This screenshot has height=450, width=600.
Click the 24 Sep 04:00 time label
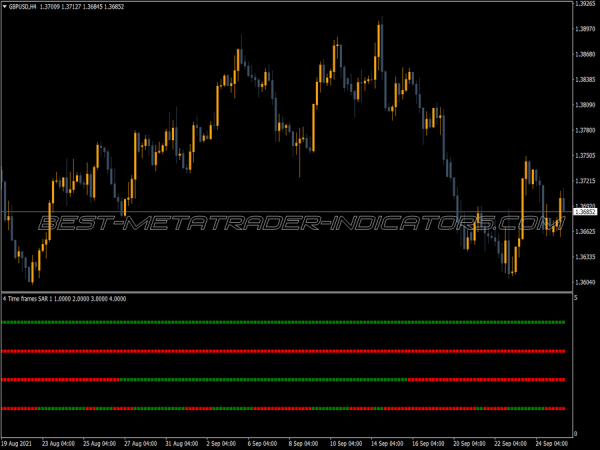click(x=551, y=444)
